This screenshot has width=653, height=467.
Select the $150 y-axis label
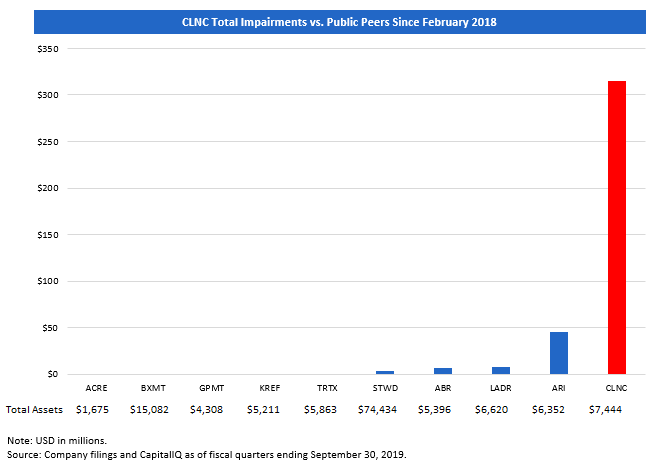[47, 235]
